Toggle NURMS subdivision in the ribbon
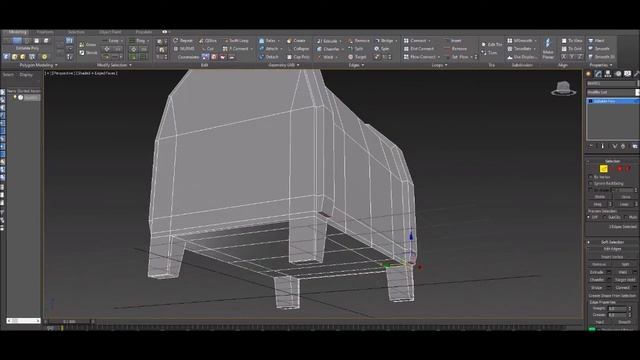This screenshot has width=640, height=360. pyautogui.click(x=184, y=49)
